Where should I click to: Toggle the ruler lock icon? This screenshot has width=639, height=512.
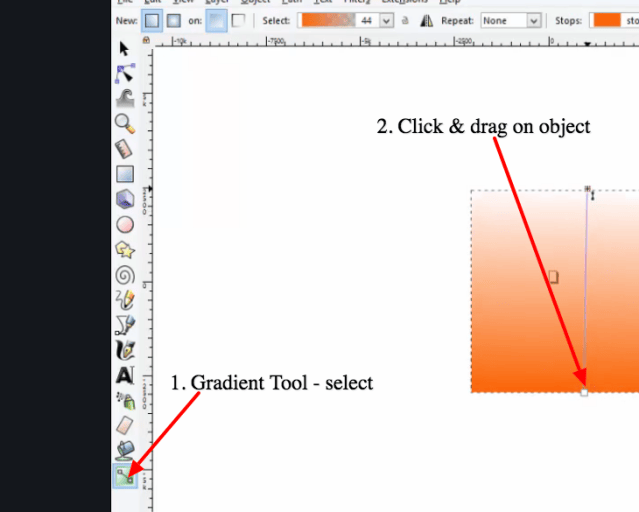click(x=146, y=40)
